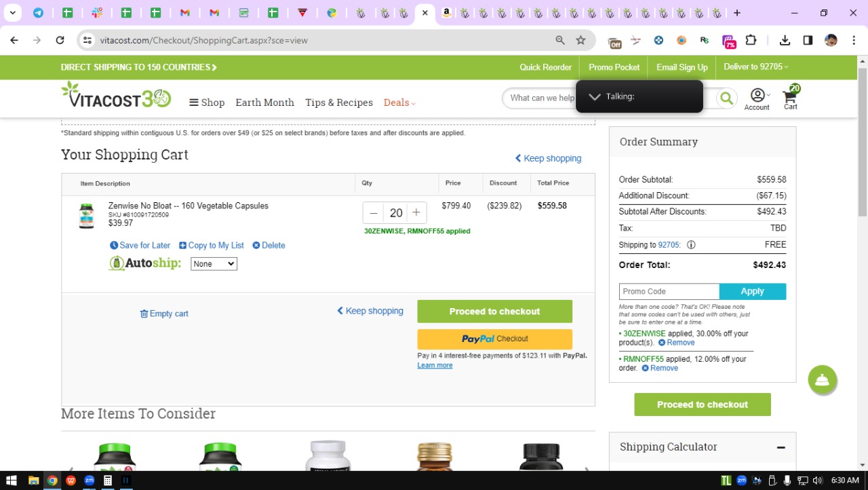The width and height of the screenshot is (868, 490).
Task: Click the Vitacost 30 logo
Action: pyautogui.click(x=116, y=96)
